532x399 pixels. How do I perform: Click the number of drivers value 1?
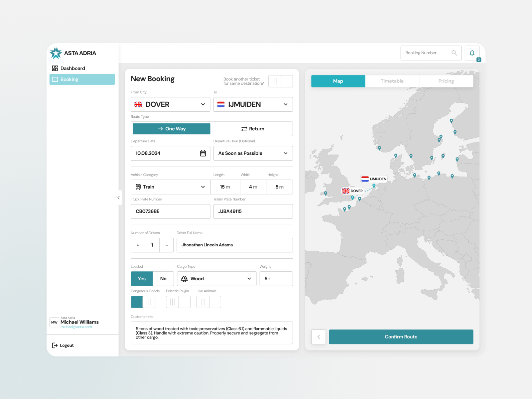(152, 245)
